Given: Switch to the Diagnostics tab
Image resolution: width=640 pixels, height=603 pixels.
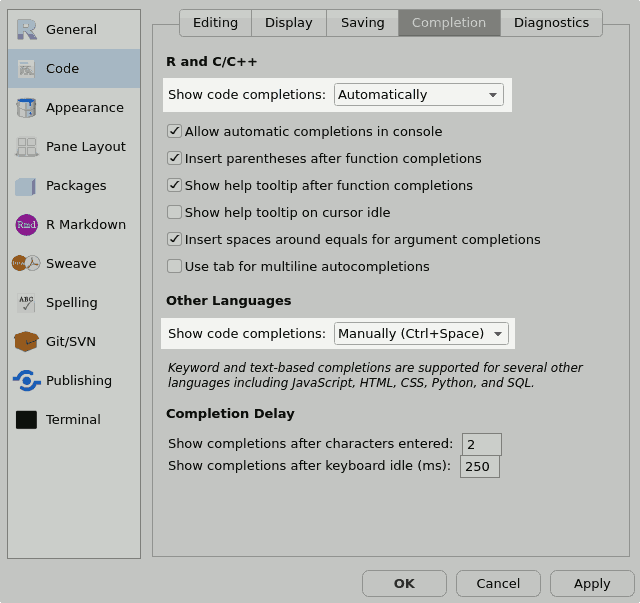Looking at the screenshot, I should 551,23.
